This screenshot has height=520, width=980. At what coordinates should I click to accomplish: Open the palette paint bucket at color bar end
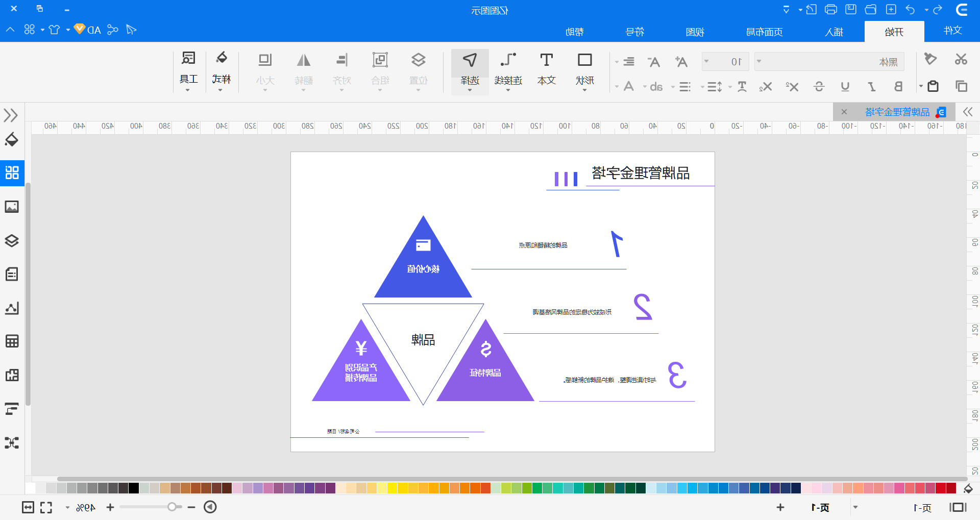point(968,489)
